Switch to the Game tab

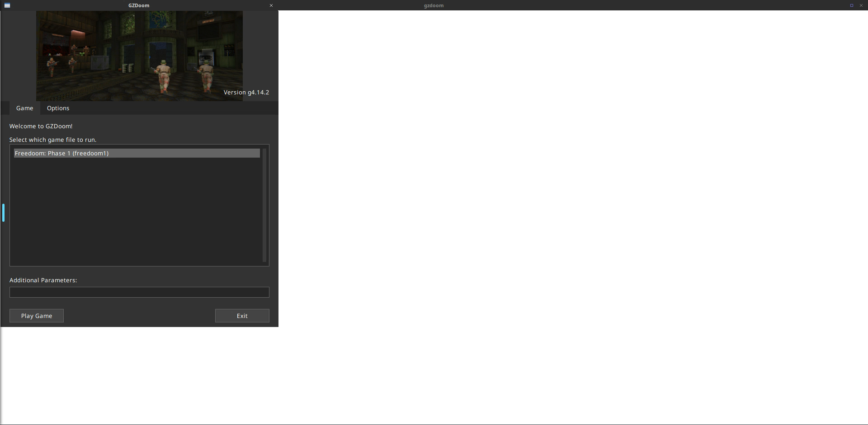24,108
